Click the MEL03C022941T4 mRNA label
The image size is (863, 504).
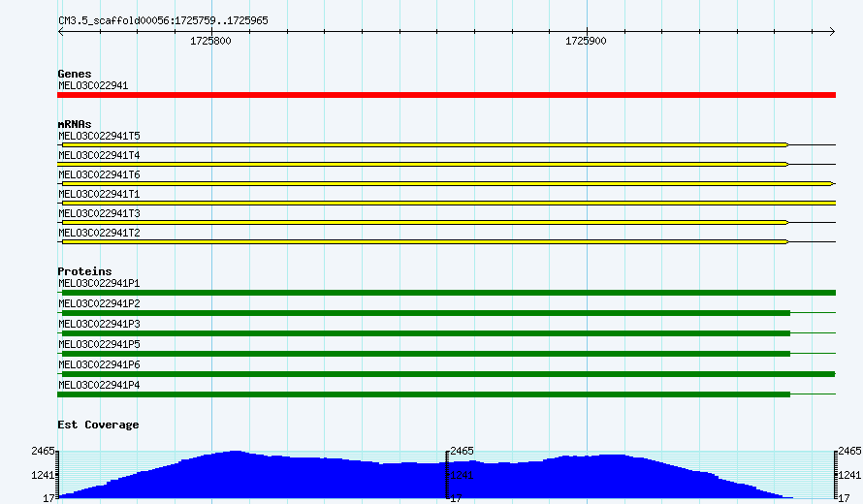coord(99,155)
